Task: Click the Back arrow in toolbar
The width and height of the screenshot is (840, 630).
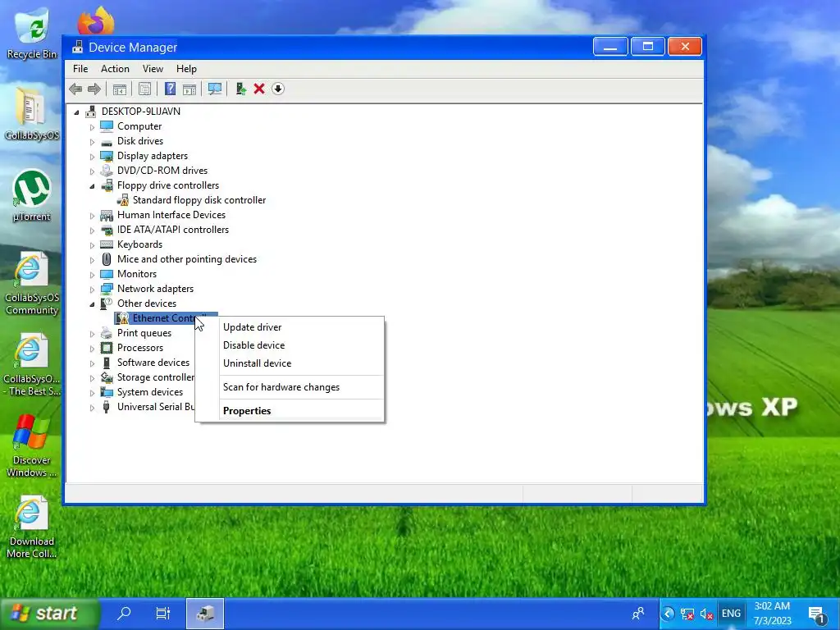Action: pyautogui.click(x=75, y=89)
